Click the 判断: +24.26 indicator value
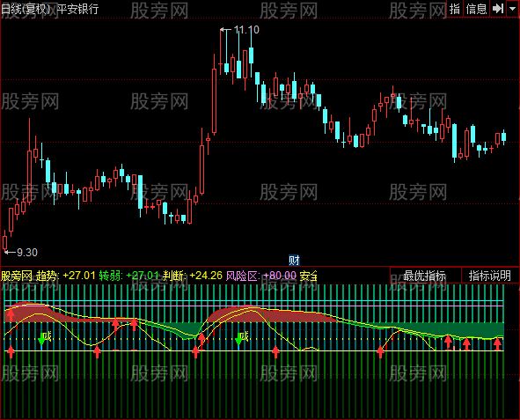Screen dimensions: 520x420 point(193,276)
